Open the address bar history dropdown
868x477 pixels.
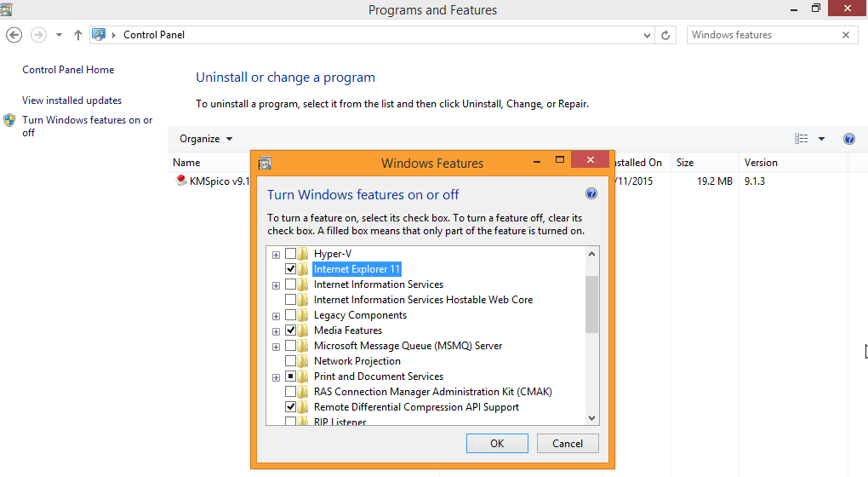[647, 35]
